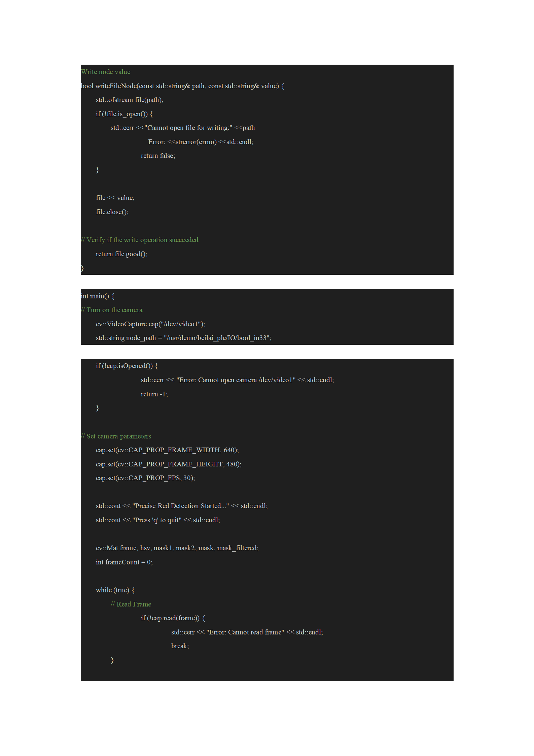
Task: Click the writeFileNode function signature line
Action: click(182, 86)
